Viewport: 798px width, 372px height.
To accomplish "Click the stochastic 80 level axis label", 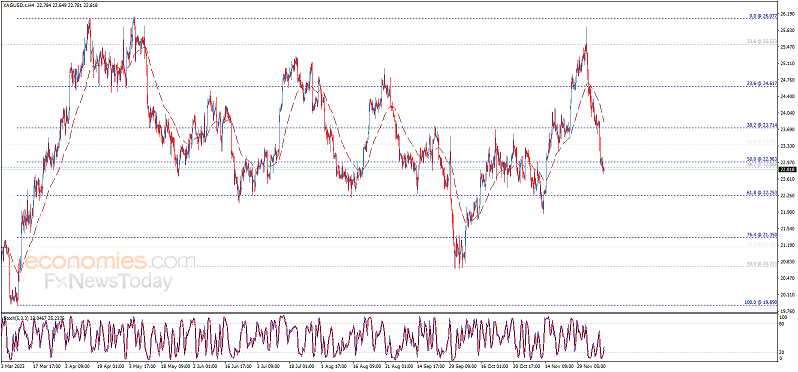I will tap(782, 323).
